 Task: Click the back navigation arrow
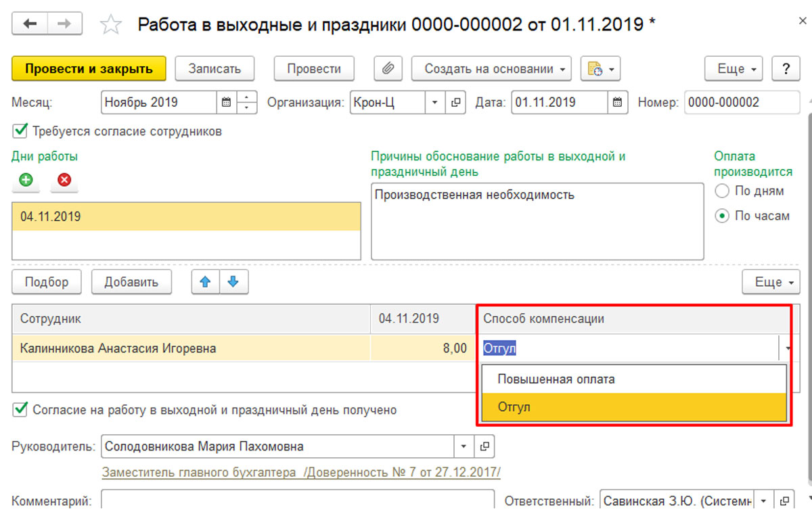pos(30,24)
